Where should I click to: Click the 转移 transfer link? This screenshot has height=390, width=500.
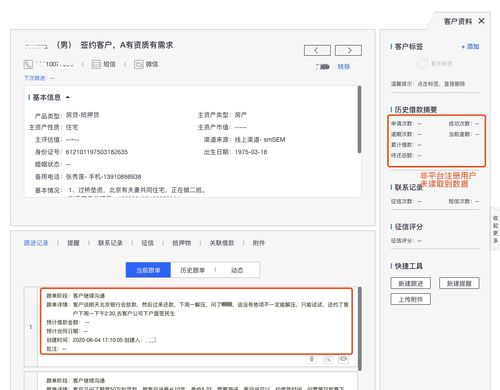pos(344,67)
